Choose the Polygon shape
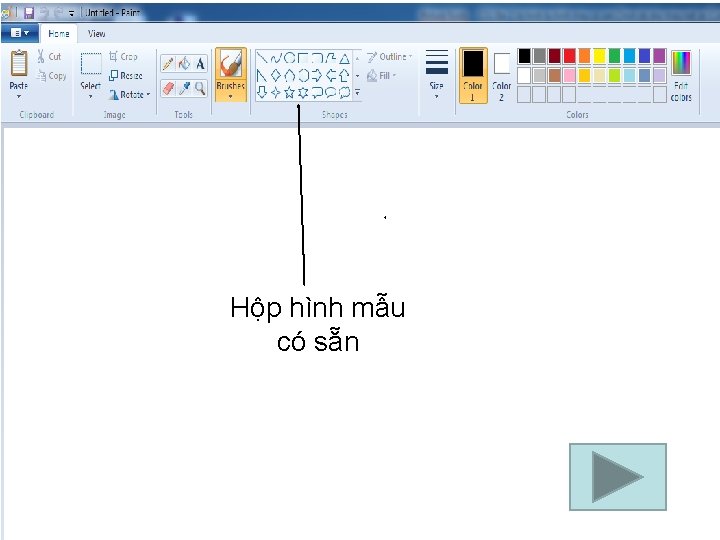Screen dimensions: 720x540 (331, 58)
